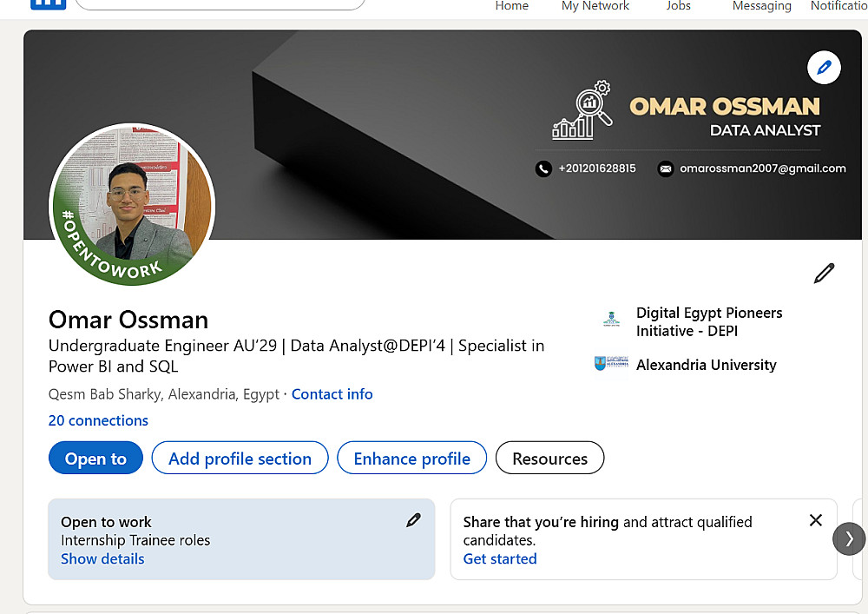Open the Resources button
868x614 pixels.
pos(549,458)
